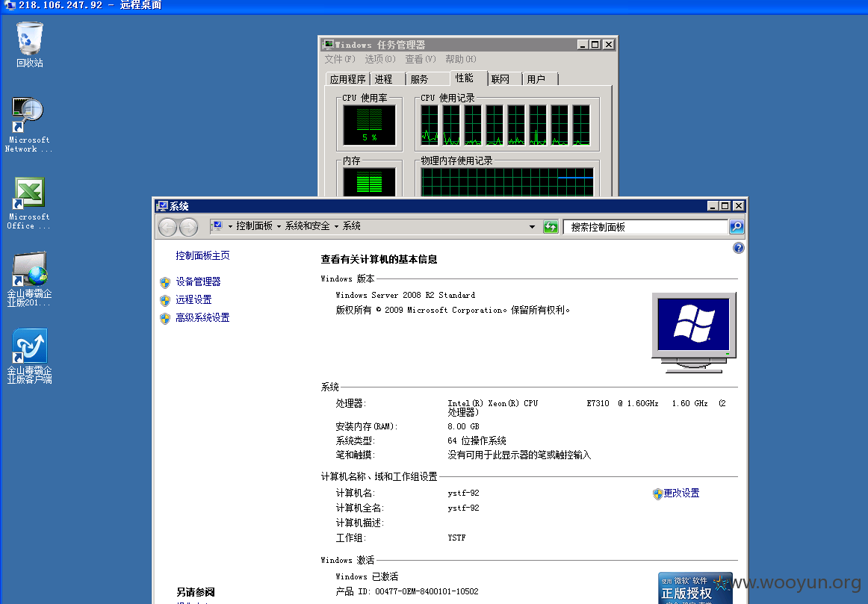This screenshot has height=604, width=868.
Task: Select text Windows Server 2008 R2 Standard
Action: [405, 296]
